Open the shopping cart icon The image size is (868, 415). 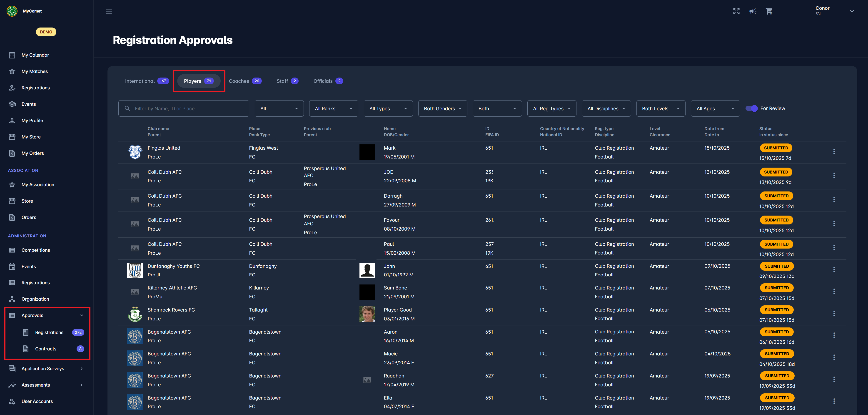(x=769, y=11)
